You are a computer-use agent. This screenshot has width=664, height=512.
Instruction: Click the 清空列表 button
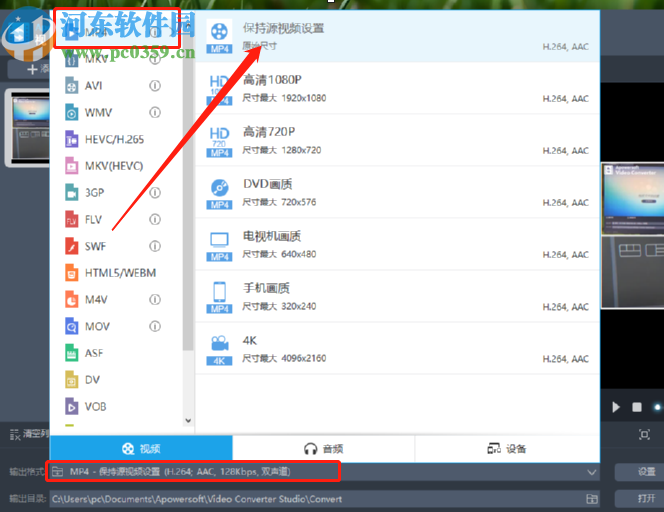click(29, 434)
